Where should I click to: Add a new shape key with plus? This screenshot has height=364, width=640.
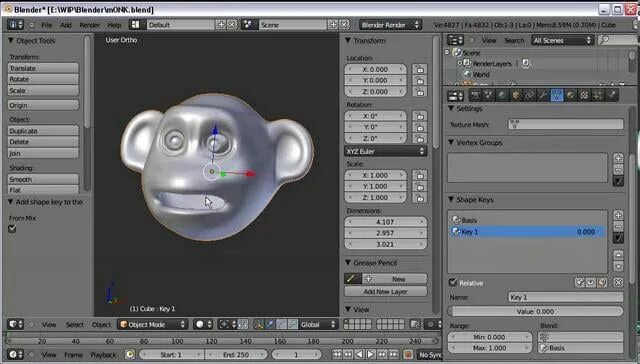tap(618, 215)
